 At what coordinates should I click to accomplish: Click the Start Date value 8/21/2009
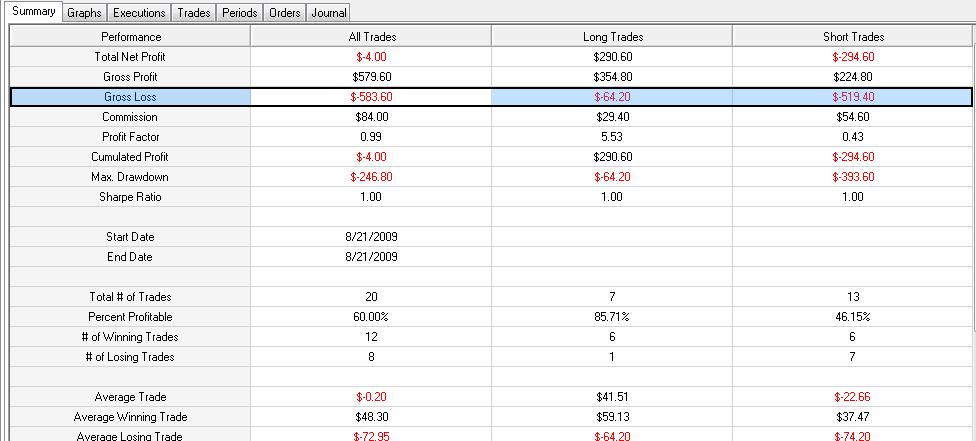point(372,237)
